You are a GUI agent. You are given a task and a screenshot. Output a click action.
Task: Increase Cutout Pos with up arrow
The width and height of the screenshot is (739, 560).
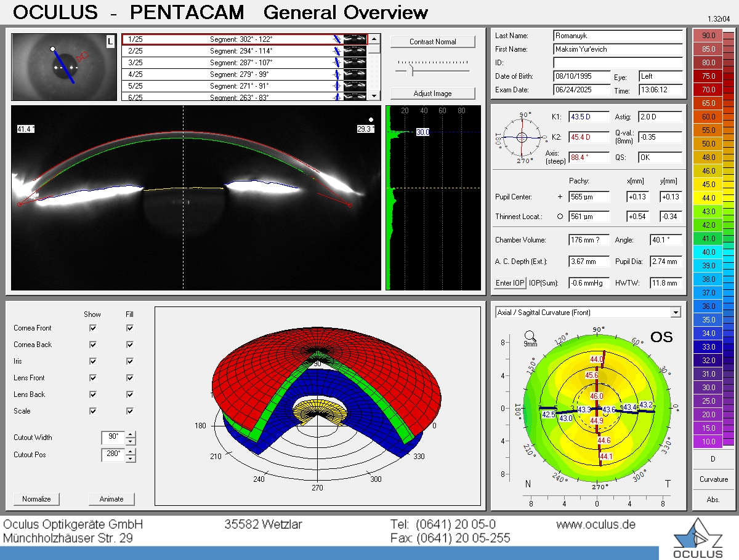click(x=130, y=452)
